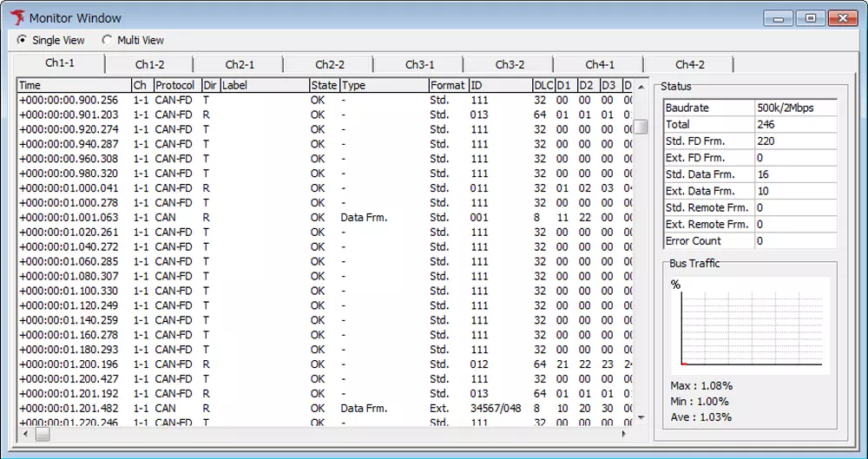The image size is (868, 459).
Task: Maximize the Monitor Window
Action: pos(810,17)
